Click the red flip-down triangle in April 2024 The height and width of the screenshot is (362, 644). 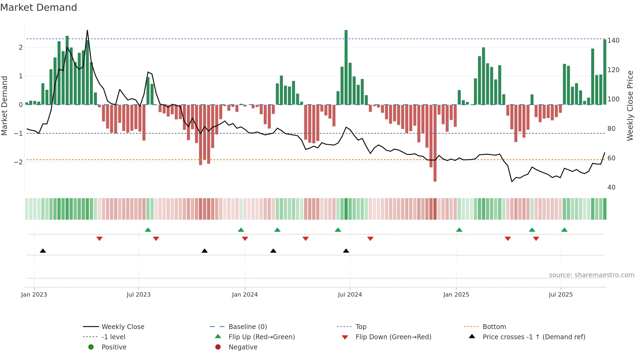coord(306,239)
